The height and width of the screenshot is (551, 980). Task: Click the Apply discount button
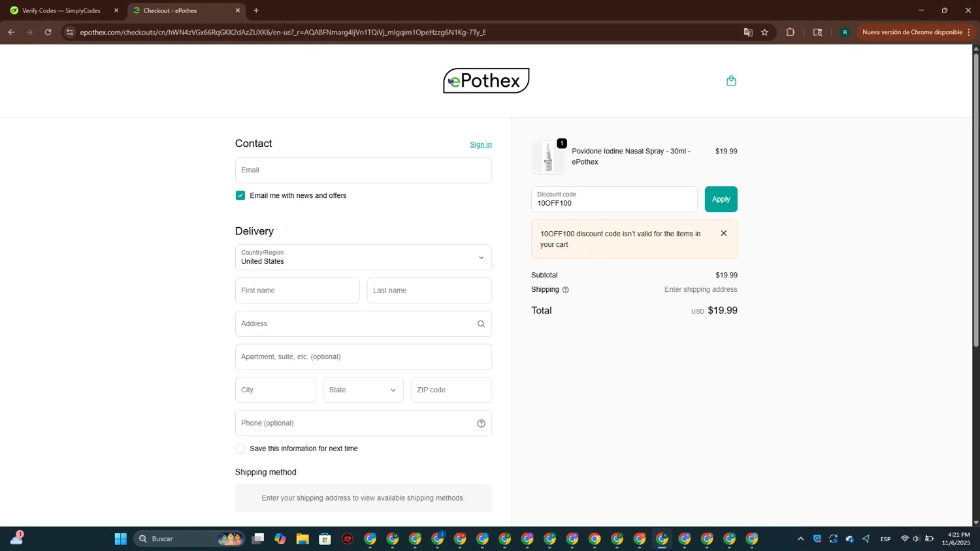[721, 199]
